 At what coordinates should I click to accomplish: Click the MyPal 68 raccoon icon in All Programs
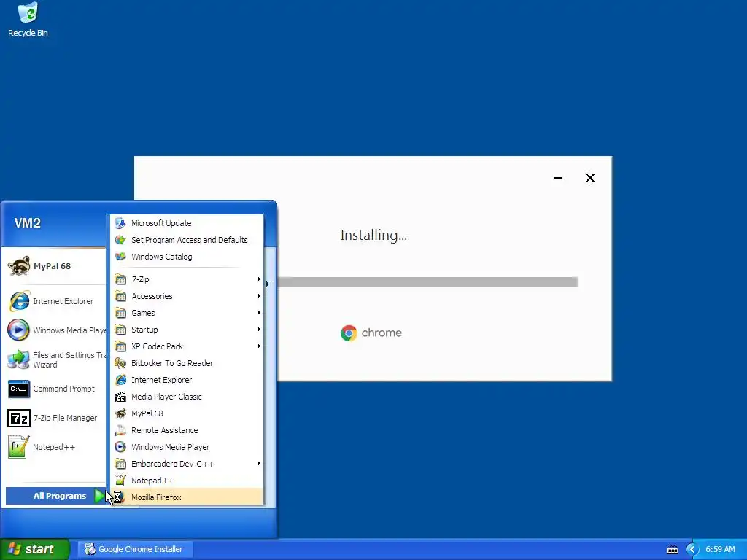click(120, 413)
